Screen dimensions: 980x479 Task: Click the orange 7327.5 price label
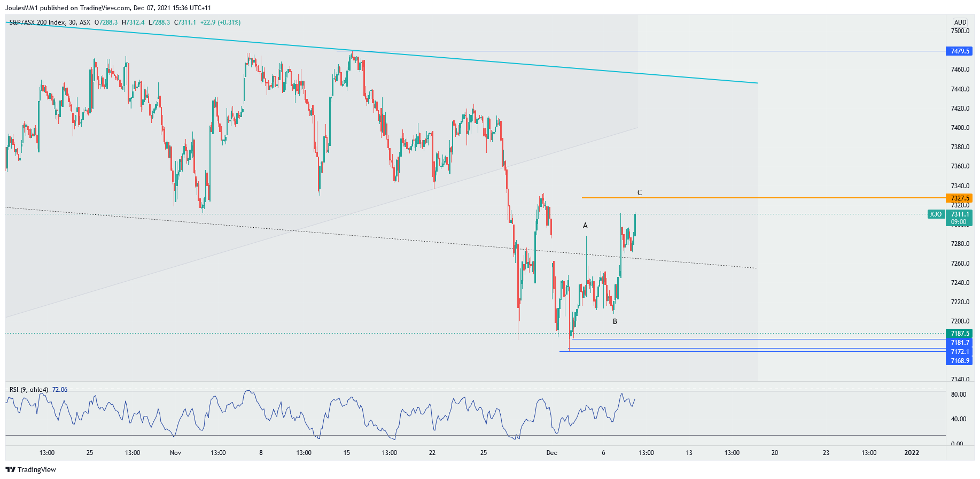(x=960, y=198)
